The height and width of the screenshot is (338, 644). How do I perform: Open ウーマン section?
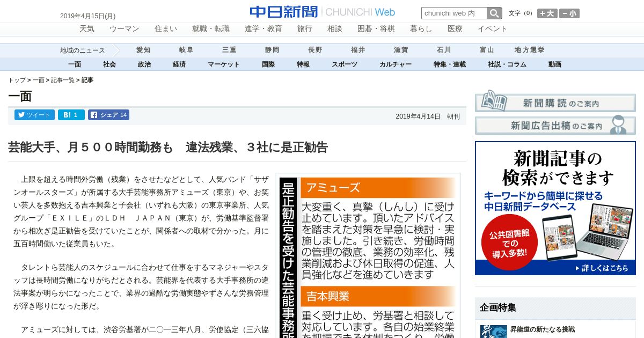pos(125,29)
